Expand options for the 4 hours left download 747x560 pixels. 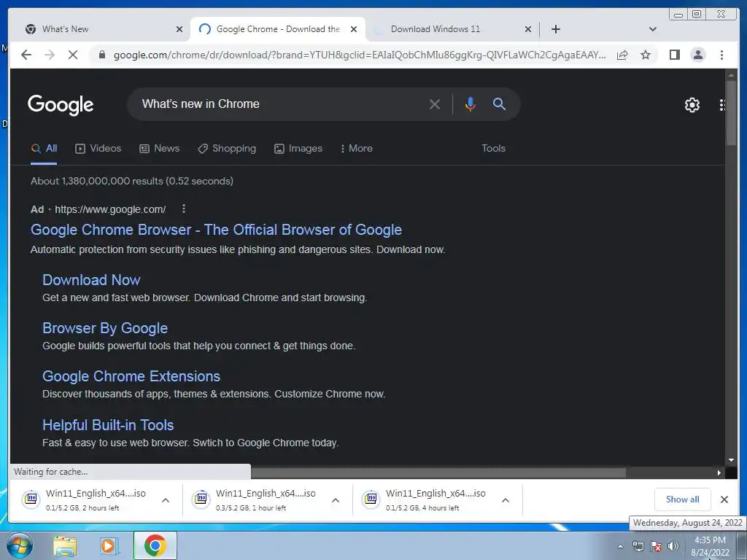(x=506, y=500)
